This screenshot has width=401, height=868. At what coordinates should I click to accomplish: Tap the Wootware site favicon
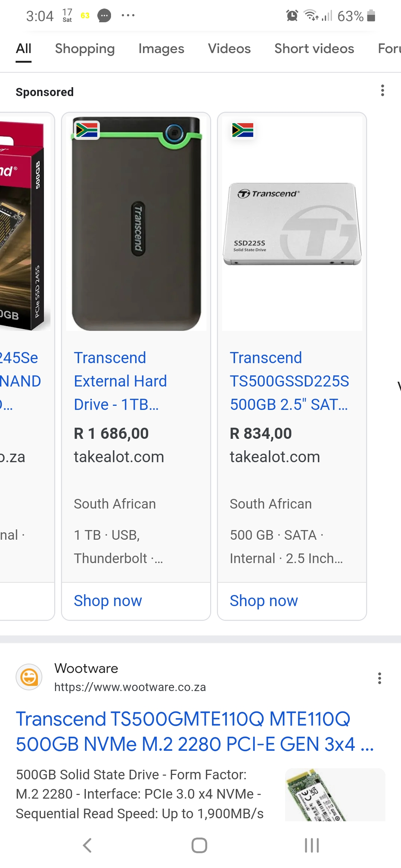[29, 677]
